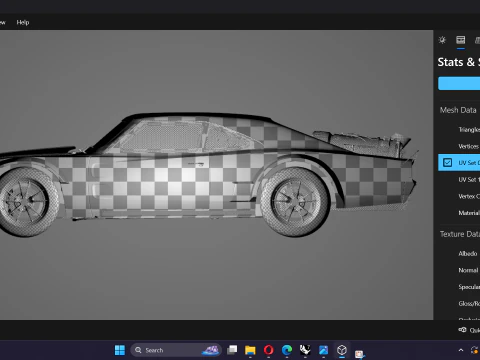This screenshot has height=360, width=480.
Task: Click the 3D Viewer cube taskbar icon
Action: pos(342,350)
